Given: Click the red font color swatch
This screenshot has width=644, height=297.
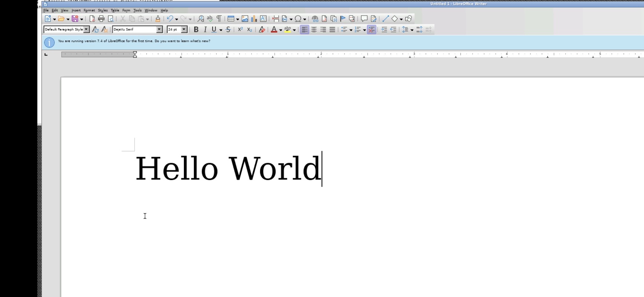Looking at the screenshot, I should tap(274, 30).
